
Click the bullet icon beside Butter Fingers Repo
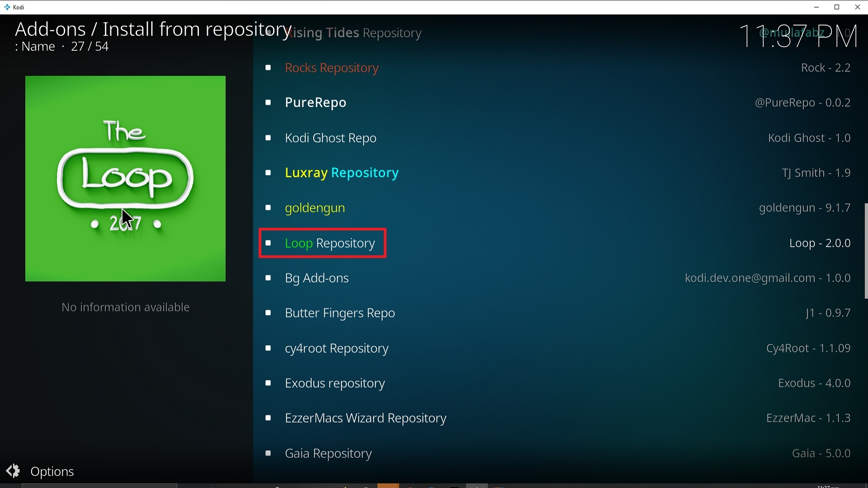(268, 313)
